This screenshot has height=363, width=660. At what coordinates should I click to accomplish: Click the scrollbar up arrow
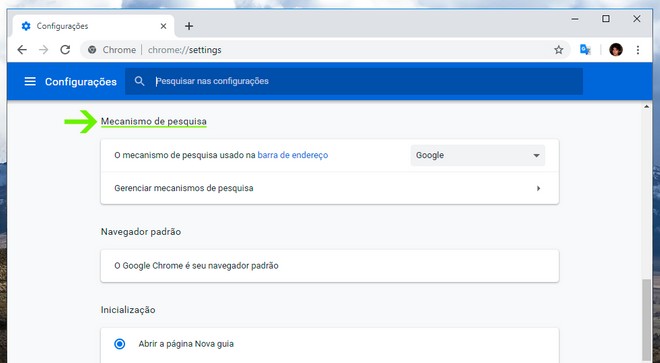click(x=647, y=107)
